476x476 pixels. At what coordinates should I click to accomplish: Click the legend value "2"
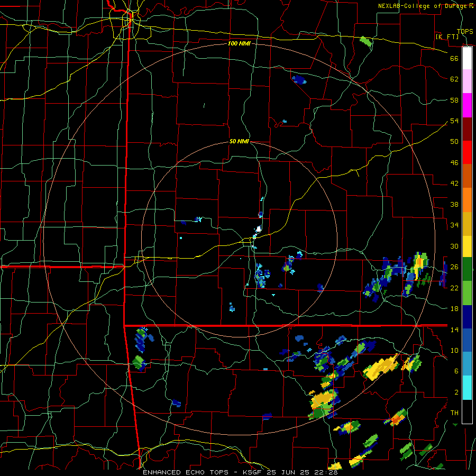point(456,392)
